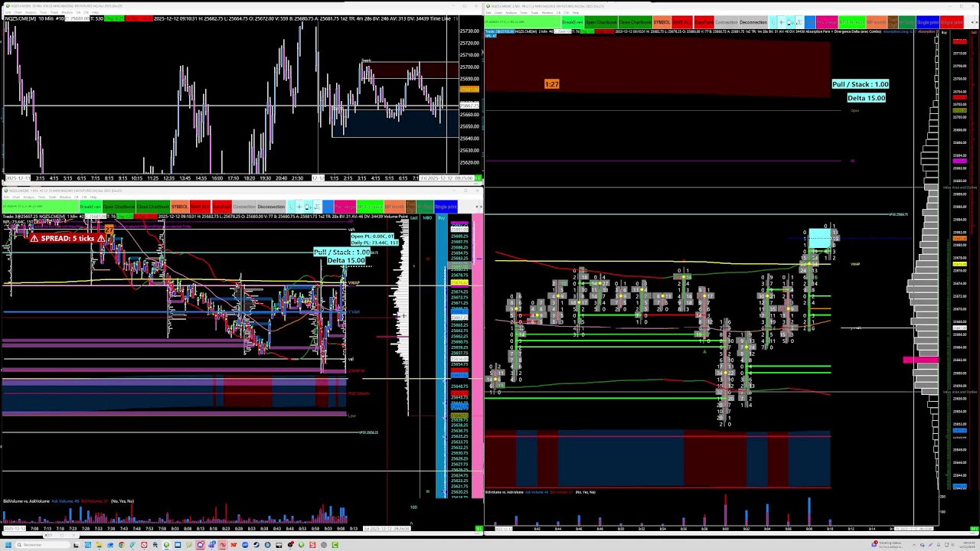Open Trade menu in lower-left window

point(52,197)
